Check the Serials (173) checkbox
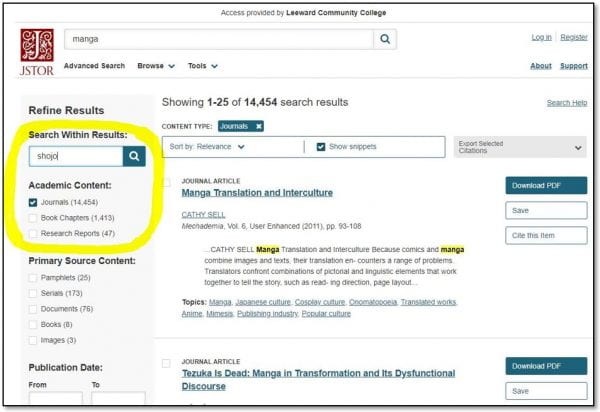 pyautogui.click(x=33, y=293)
